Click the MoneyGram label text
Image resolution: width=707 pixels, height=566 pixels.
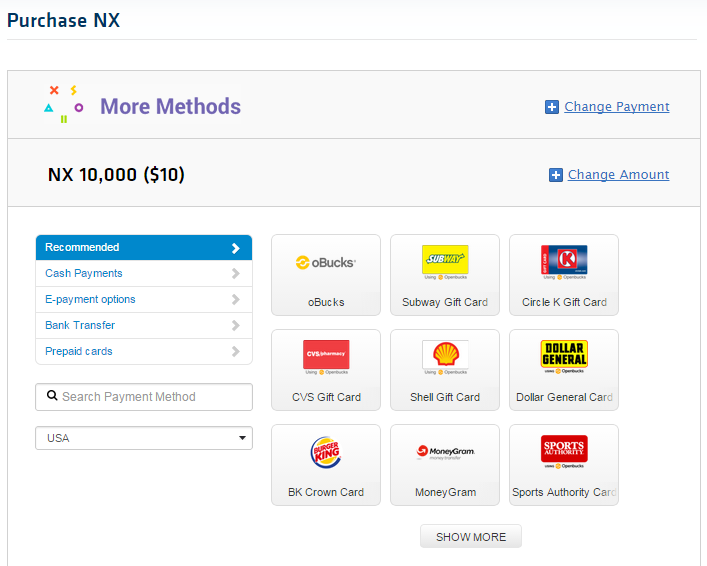tap(445, 492)
